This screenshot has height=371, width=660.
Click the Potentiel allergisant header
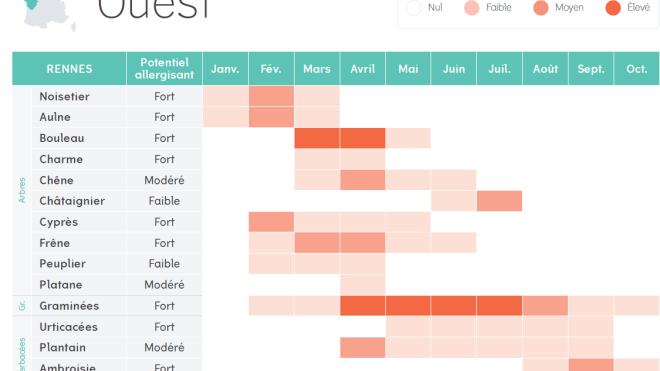pos(164,69)
